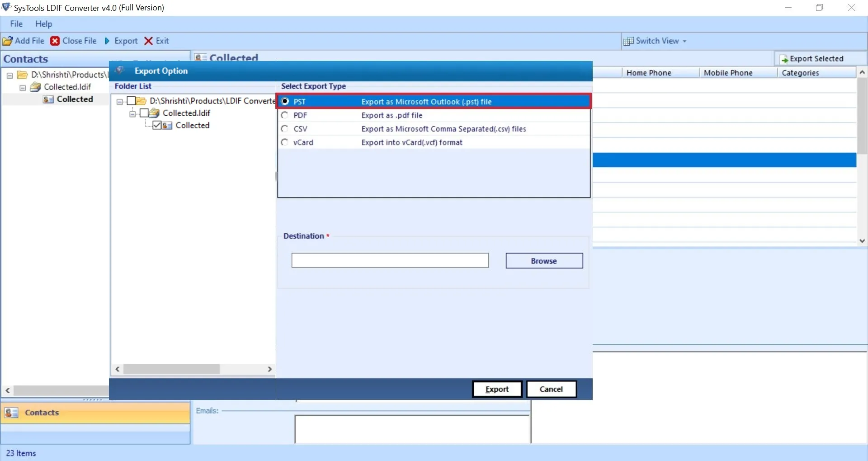Open the File menu
The width and height of the screenshot is (868, 461).
16,24
